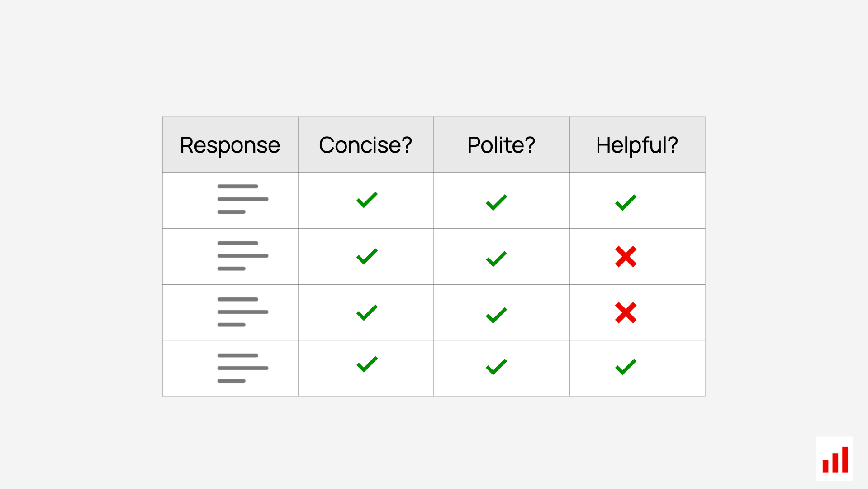868x489 pixels.
Task: Select the Polite? column header
Action: (502, 145)
